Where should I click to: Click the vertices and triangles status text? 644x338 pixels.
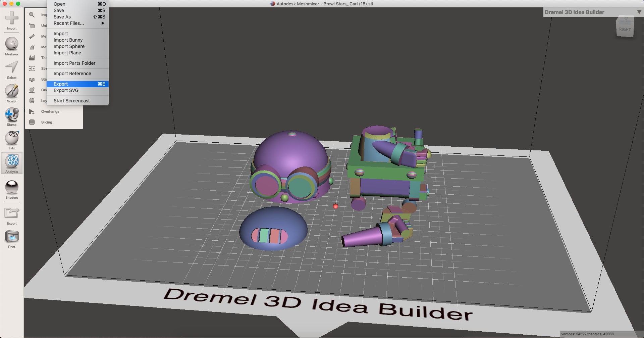(x=587, y=334)
